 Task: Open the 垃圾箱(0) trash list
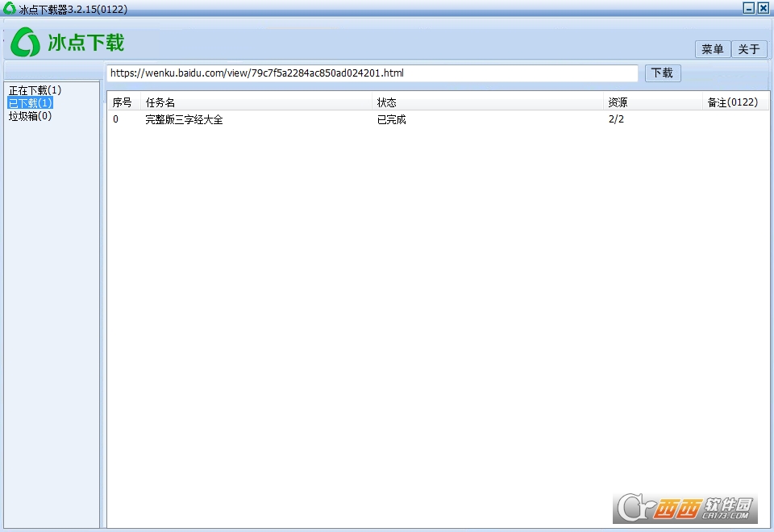pos(30,116)
